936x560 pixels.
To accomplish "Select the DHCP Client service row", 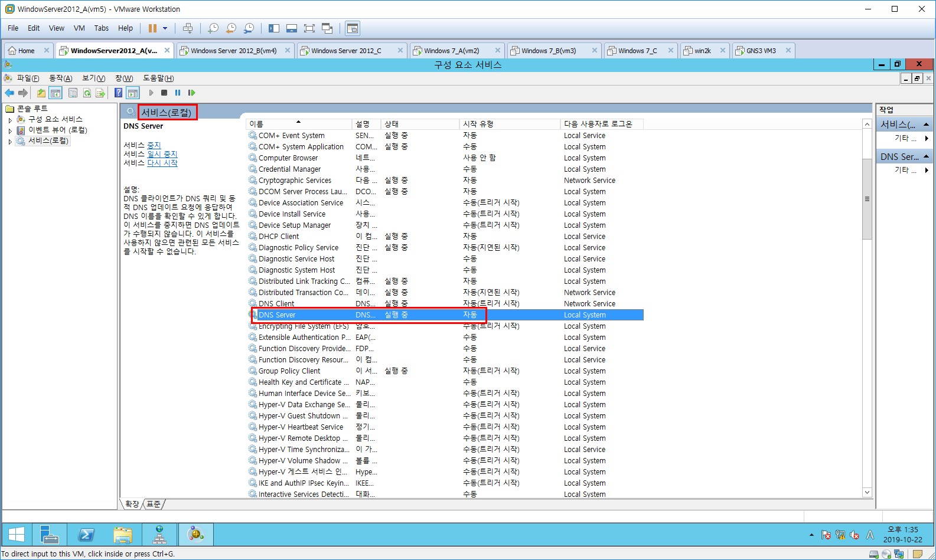I will click(x=445, y=237).
